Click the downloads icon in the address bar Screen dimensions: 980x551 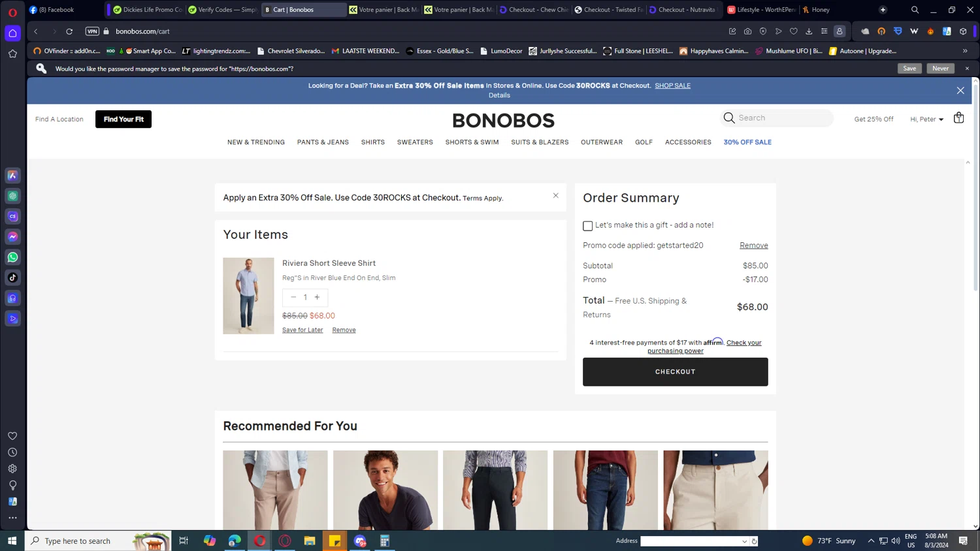[x=809, y=31]
